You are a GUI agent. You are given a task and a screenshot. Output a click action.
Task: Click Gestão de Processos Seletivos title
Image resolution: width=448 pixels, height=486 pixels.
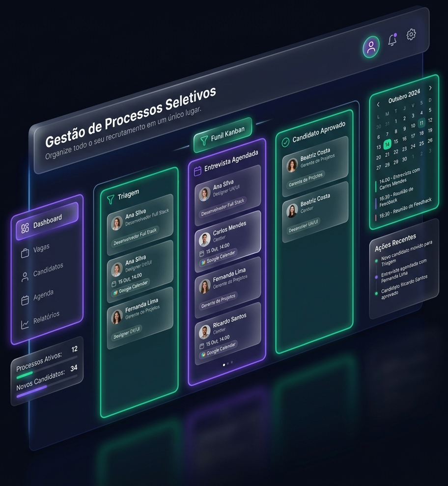tap(131, 117)
